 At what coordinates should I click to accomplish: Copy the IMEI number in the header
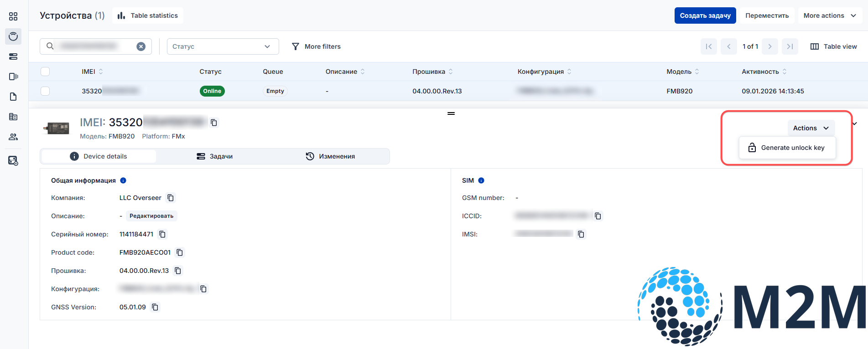[x=214, y=123]
